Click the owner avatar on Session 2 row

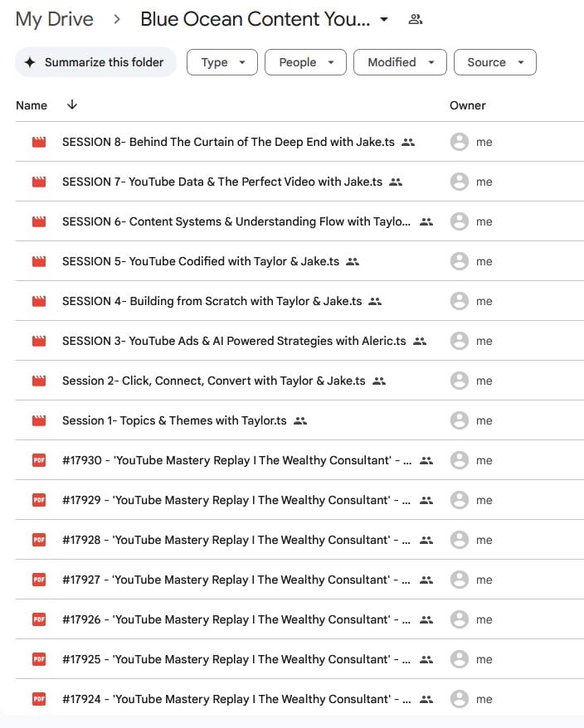coord(460,381)
